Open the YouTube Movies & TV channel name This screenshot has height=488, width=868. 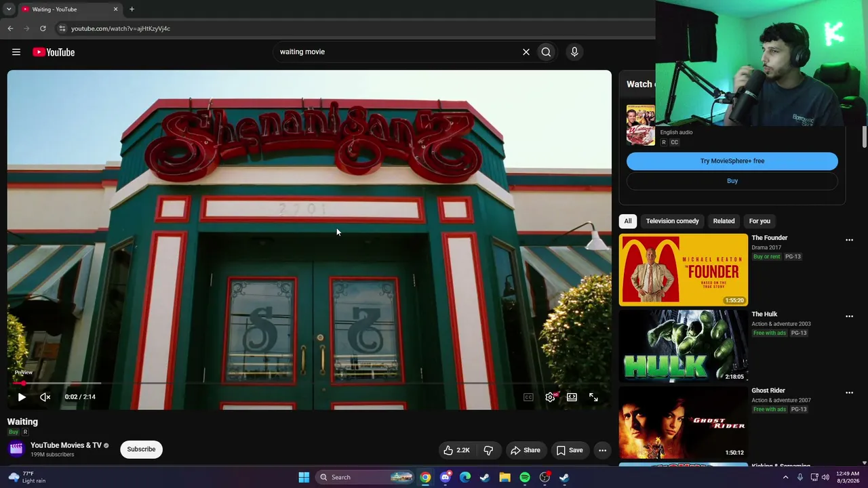[66, 445]
